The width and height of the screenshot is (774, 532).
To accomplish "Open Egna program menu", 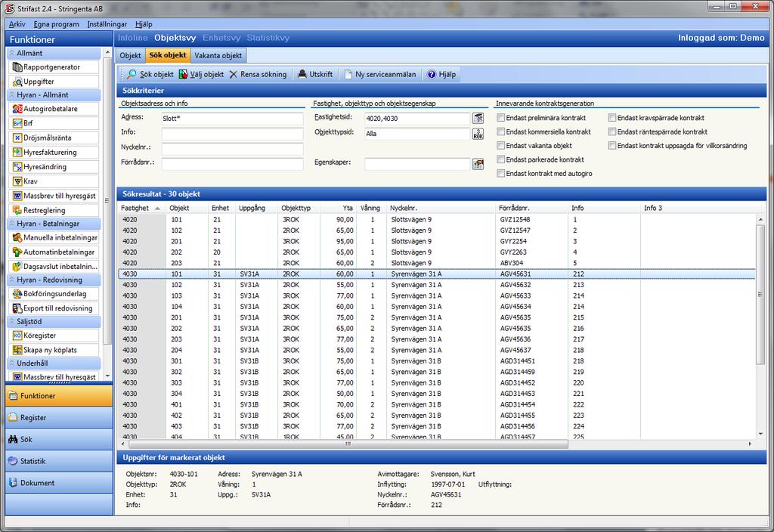I will tap(56, 24).
